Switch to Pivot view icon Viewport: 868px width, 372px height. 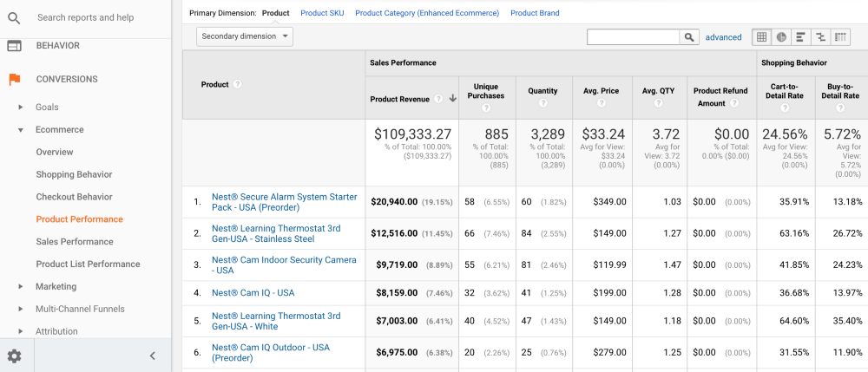[840, 37]
